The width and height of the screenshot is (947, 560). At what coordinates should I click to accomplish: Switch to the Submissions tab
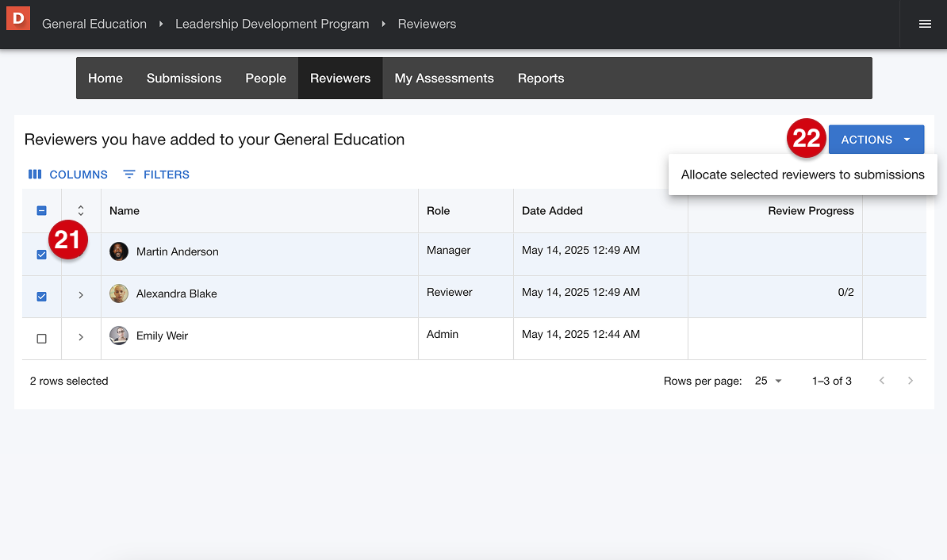184,78
